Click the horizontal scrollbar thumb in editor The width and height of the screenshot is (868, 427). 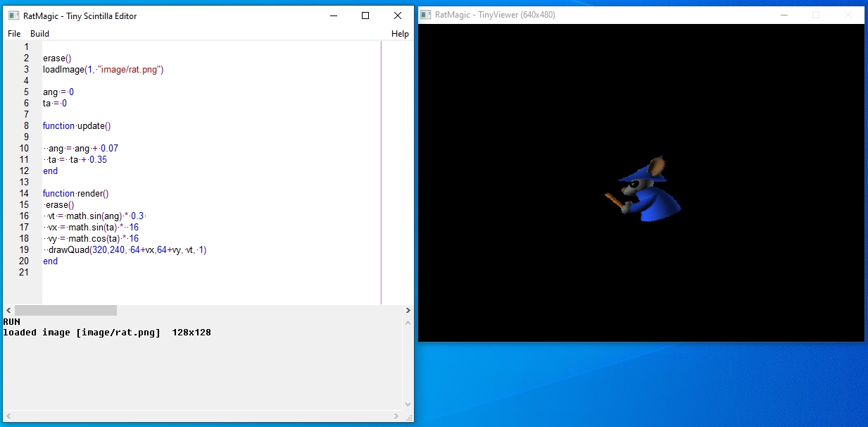click(x=65, y=310)
